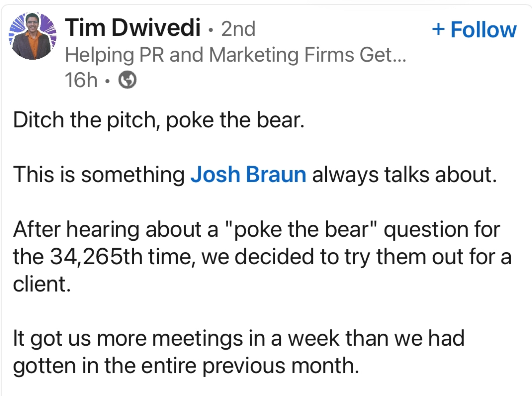Click the globe public visibility icon

pyautogui.click(x=128, y=80)
